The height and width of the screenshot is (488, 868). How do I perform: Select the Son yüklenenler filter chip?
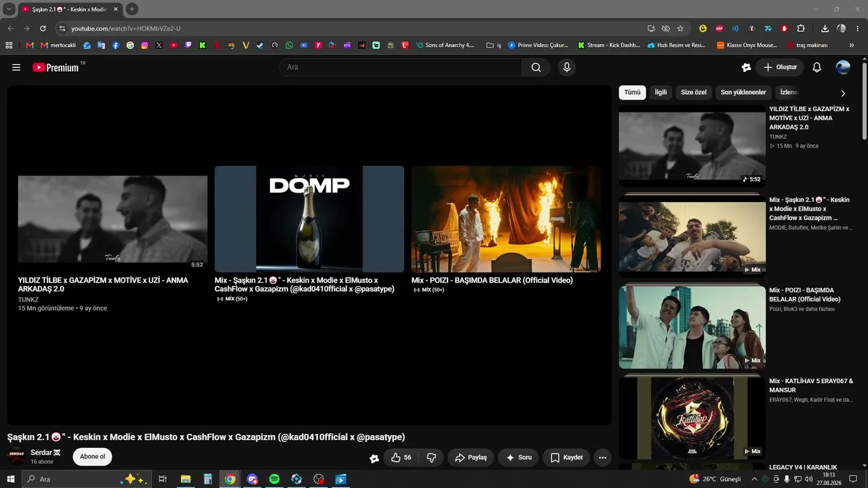click(743, 92)
